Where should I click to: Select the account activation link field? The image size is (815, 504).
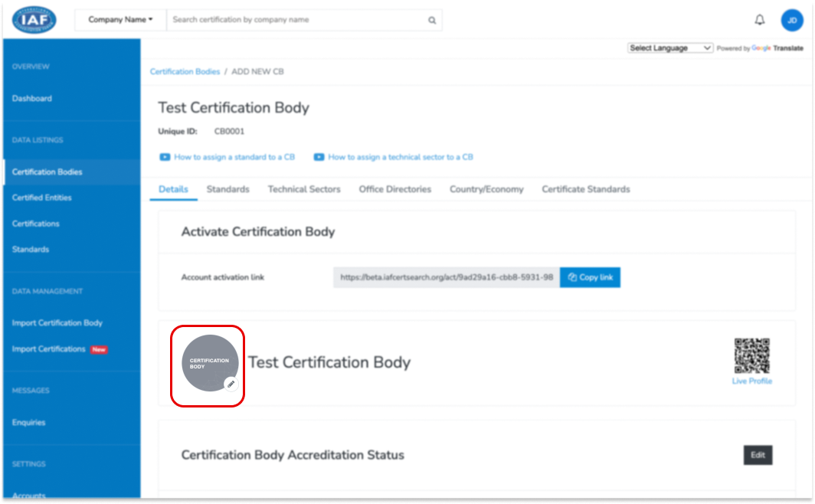click(446, 277)
